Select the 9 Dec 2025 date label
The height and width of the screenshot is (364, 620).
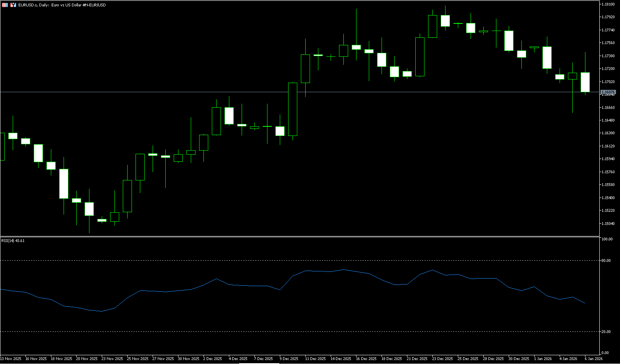click(x=289, y=358)
